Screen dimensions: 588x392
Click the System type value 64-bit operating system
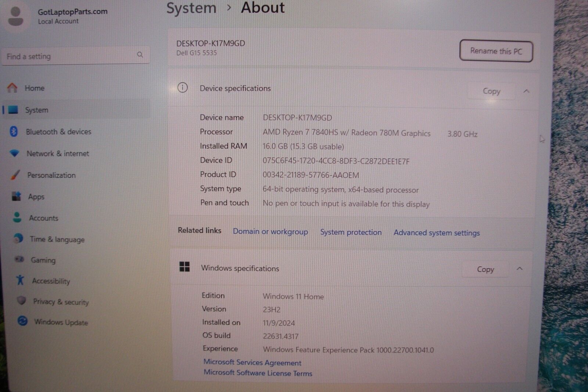pyautogui.click(x=341, y=190)
